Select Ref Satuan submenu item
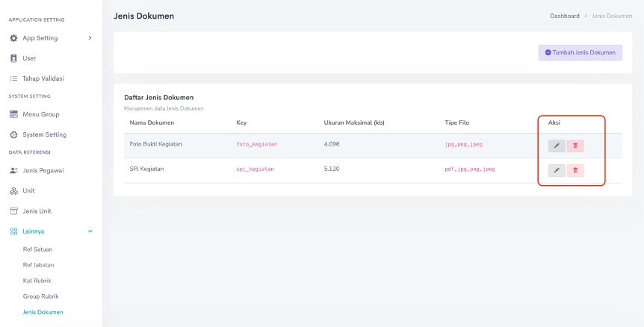The height and width of the screenshot is (327, 644). [x=37, y=249]
